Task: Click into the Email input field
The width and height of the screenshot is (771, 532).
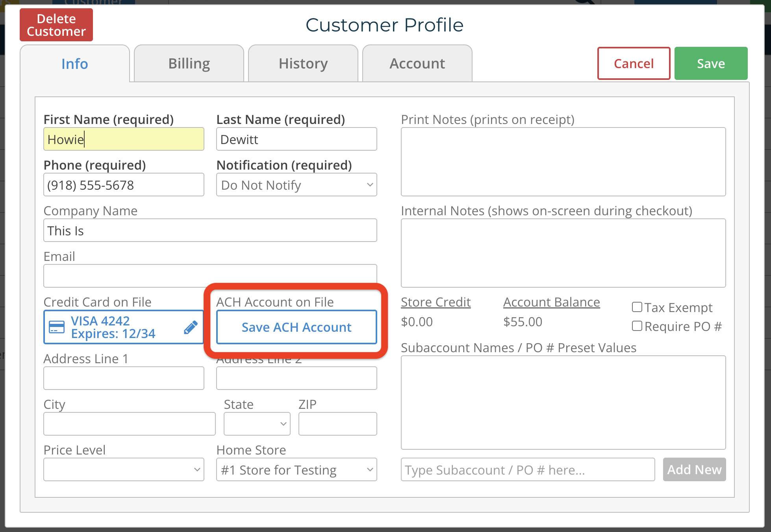Action: [x=210, y=276]
